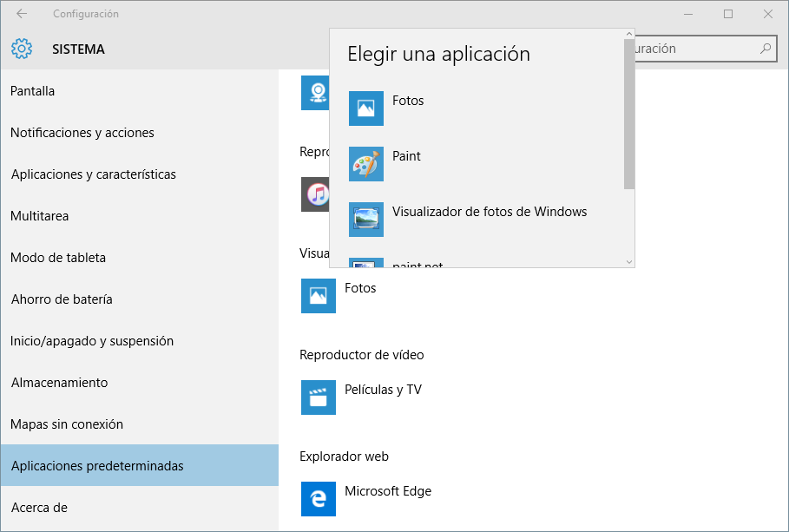Click the SISTEMA header label

[x=78, y=49]
